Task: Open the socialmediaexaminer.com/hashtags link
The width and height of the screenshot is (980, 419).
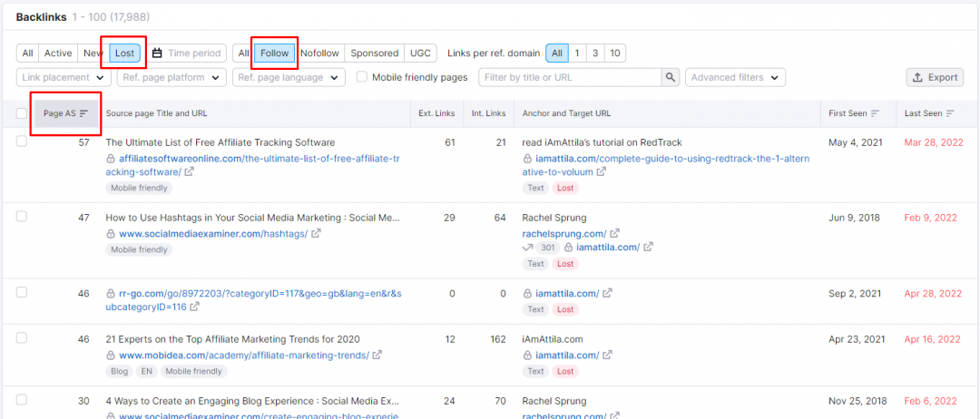Action: coord(213,233)
